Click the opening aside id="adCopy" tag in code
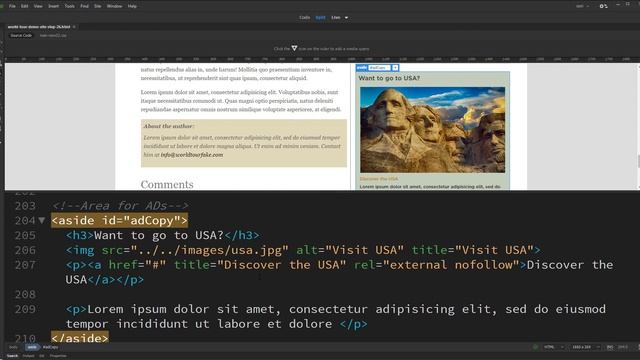The height and width of the screenshot is (360, 640). [x=120, y=220]
